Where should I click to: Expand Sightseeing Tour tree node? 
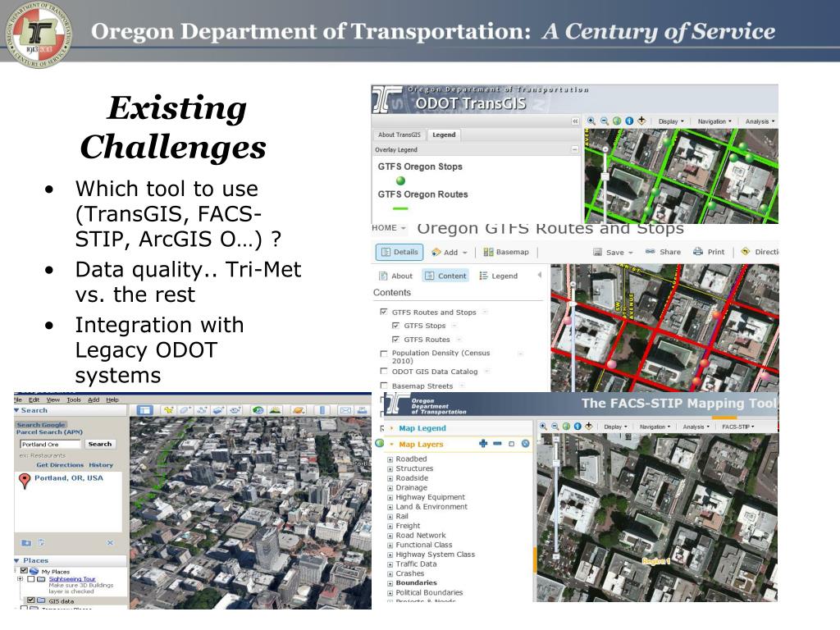point(20,579)
